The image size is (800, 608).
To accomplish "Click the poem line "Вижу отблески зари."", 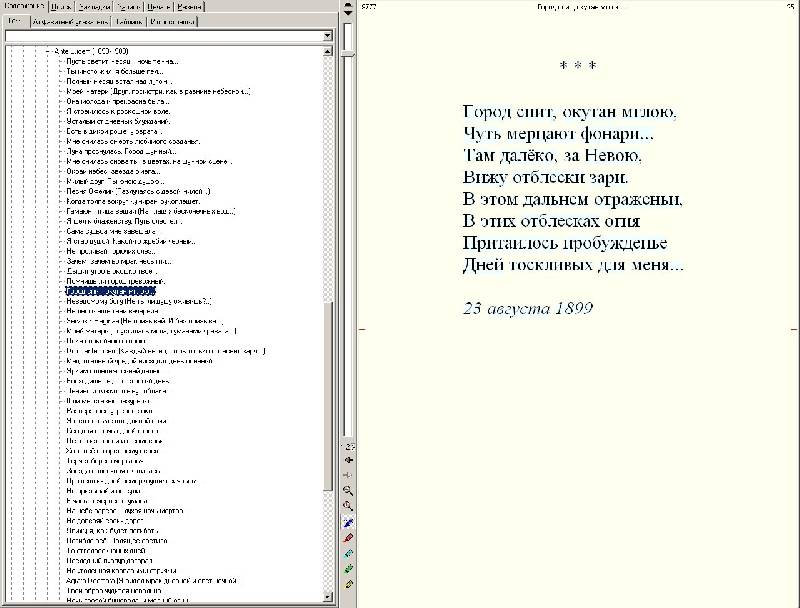I will [x=545, y=177].
